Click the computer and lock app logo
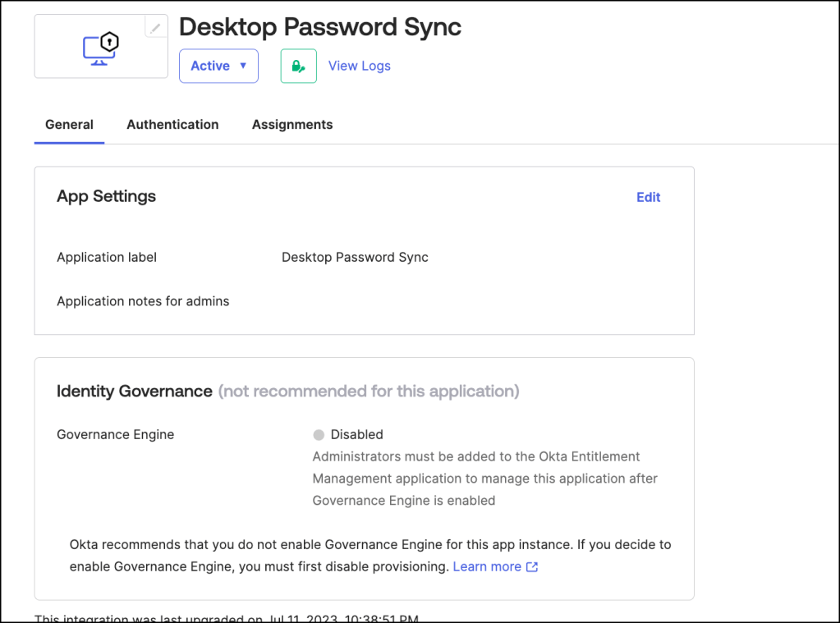This screenshot has width=840, height=623. (101, 48)
